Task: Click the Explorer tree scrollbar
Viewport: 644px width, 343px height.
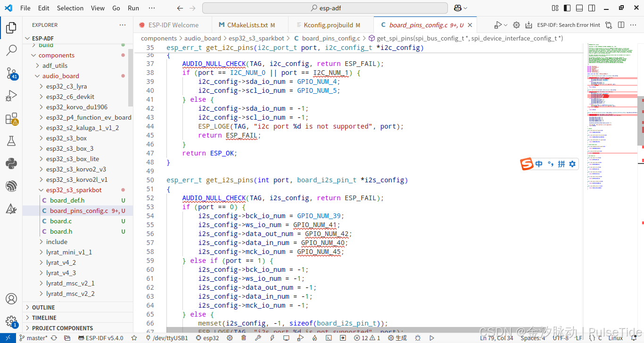Action: click(x=131, y=78)
